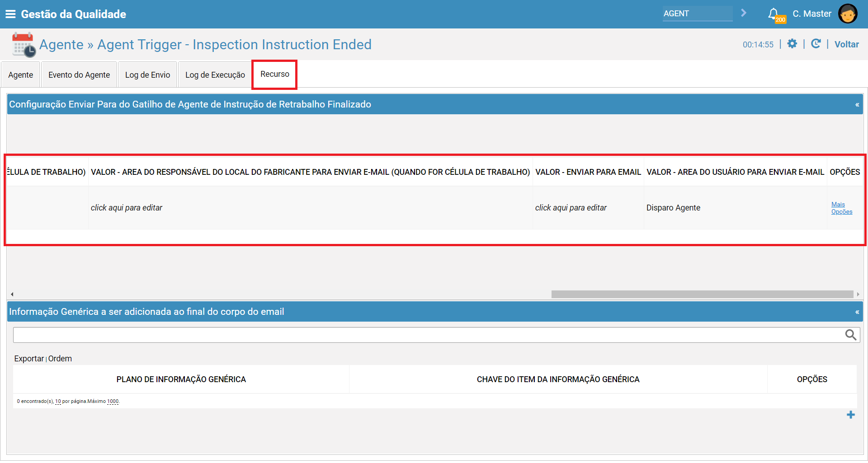This screenshot has height=463, width=868.
Task: Click the 00:14:55 session timer
Action: [x=758, y=45]
